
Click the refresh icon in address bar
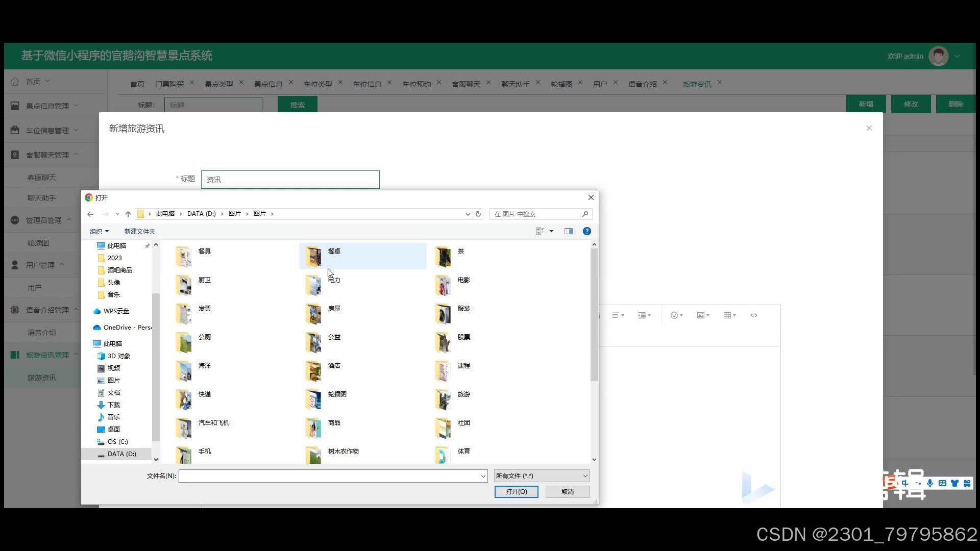click(478, 214)
